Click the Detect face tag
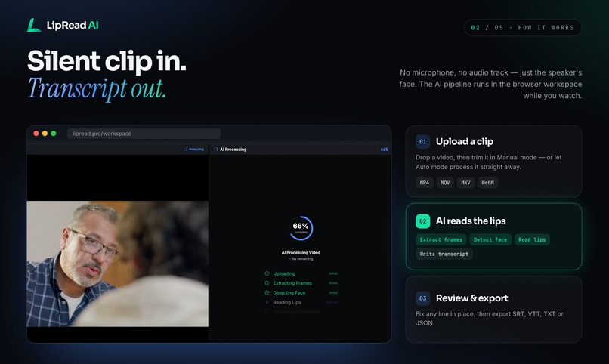The height and width of the screenshot is (364, 609). [x=490, y=240]
